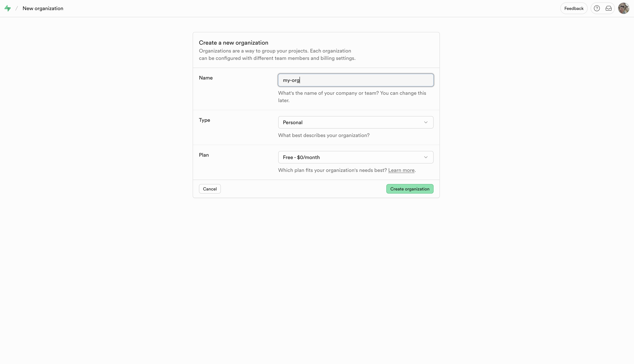
Task: Click the New organization breadcrumb item
Action: pyautogui.click(x=43, y=8)
